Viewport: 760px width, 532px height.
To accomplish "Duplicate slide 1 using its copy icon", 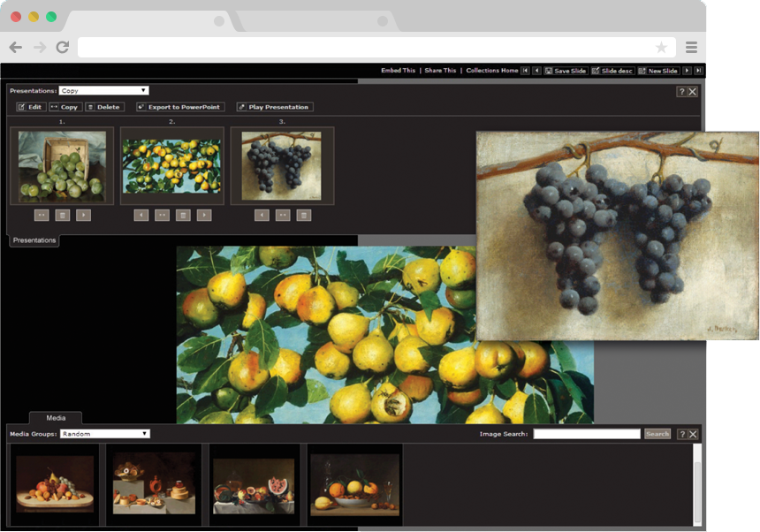I will 42,215.
